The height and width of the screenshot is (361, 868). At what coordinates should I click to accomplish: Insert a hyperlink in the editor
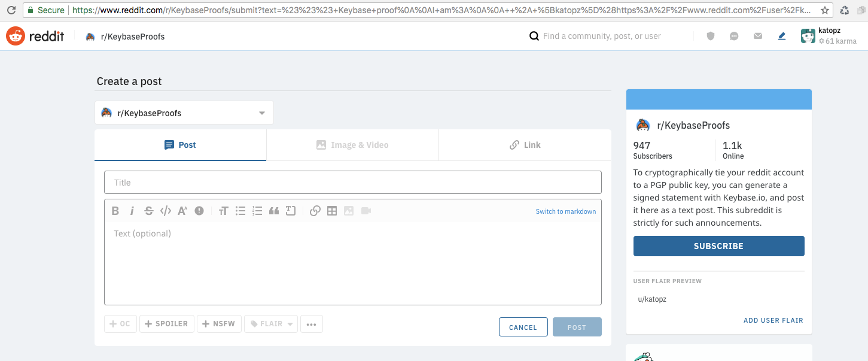tap(315, 211)
